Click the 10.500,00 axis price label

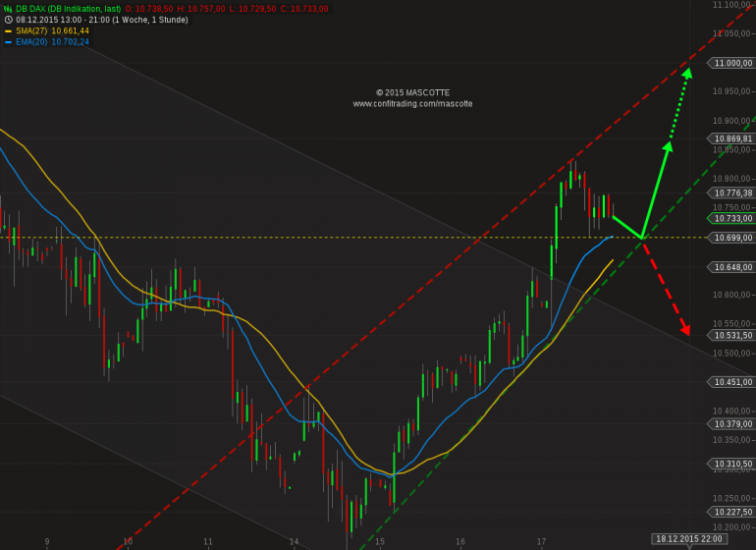731,354
